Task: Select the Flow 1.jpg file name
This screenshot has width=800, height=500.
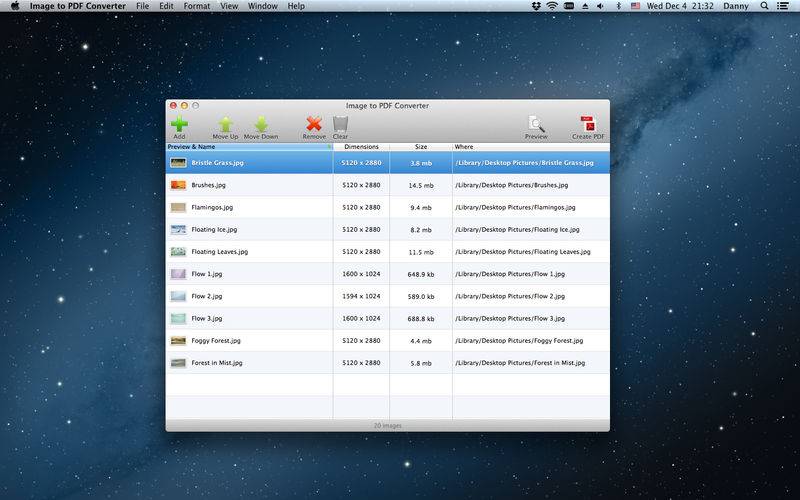Action: (207, 274)
